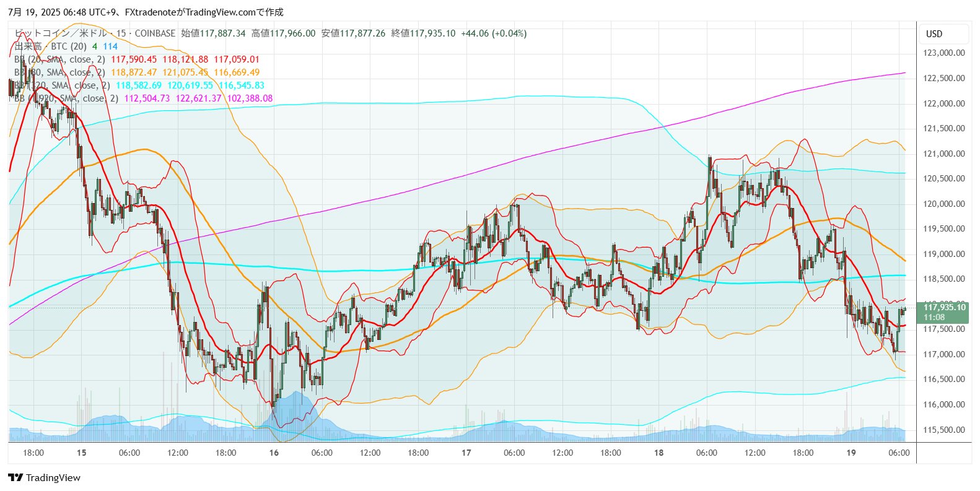Click the 121,000.00 price axis label

944,154
